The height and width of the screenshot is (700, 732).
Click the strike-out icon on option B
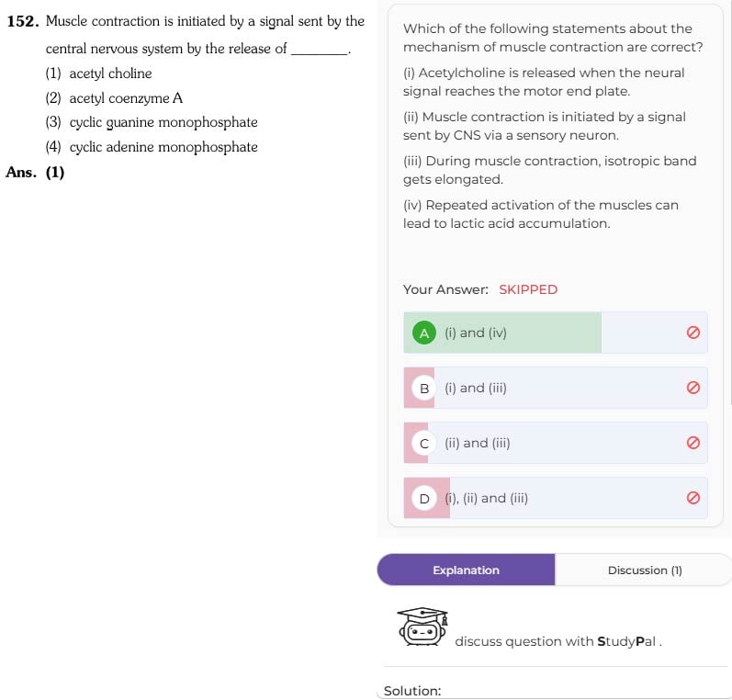(x=693, y=388)
